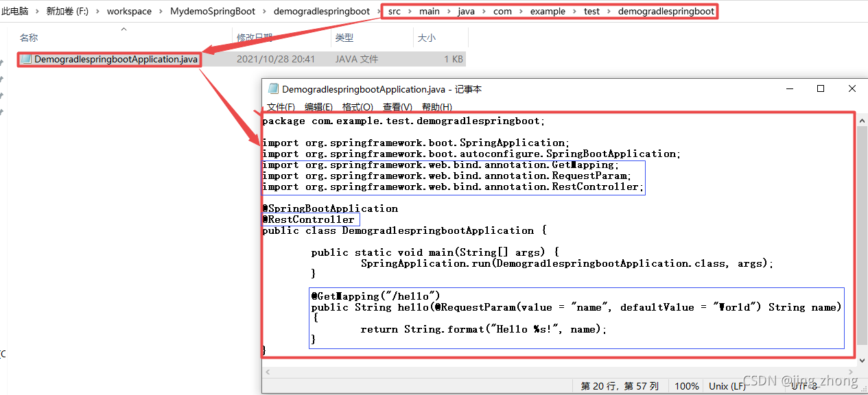Click the 1 KB size cell
Screen dimensions: 868x395
coord(454,59)
